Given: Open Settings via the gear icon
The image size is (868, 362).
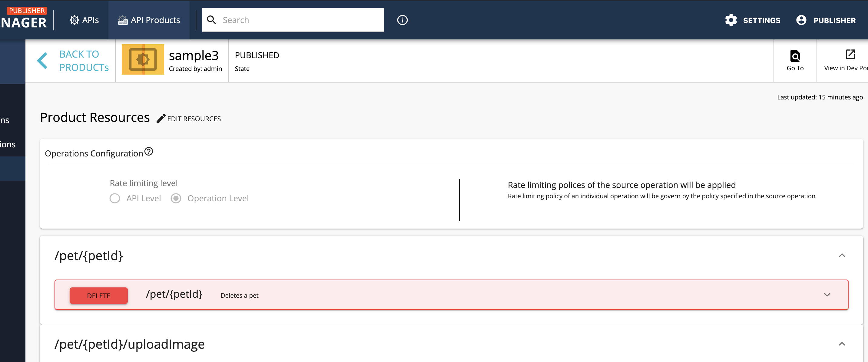Looking at the screenshot, I should (731, 20).
